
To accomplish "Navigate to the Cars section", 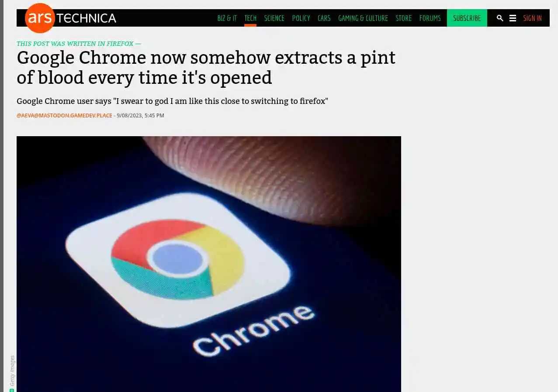I will tap(324, 18).
